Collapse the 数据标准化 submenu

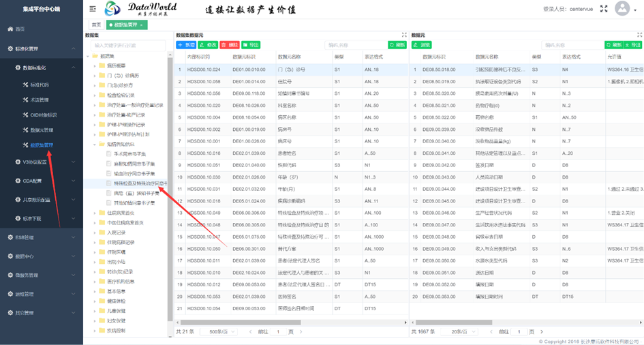(x=41, y=67)
